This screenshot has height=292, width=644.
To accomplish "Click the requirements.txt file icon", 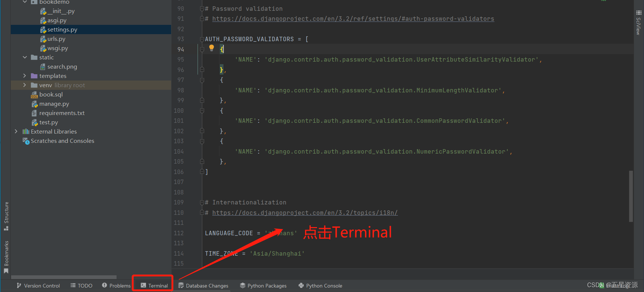I will point(34,113).
